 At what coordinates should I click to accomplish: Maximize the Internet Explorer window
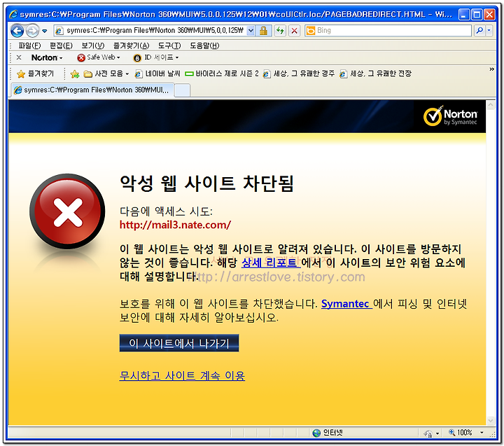[477, 15]
